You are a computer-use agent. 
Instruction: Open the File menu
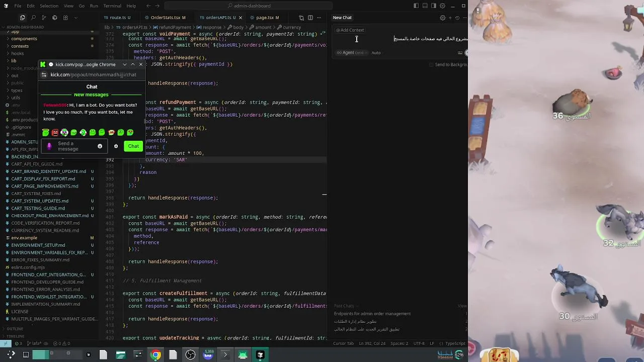click(x=18, y=6)
